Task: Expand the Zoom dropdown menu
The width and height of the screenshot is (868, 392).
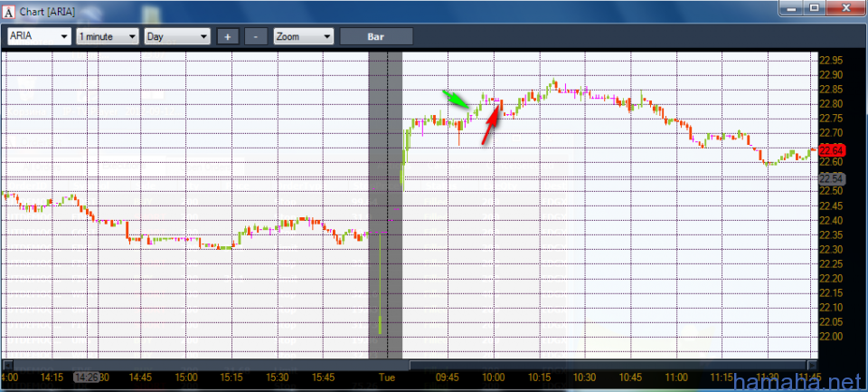Action: tap(303, 36)
